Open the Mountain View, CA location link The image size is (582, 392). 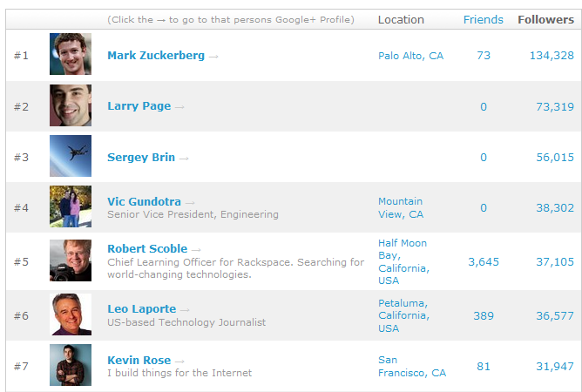(x=401, y=208)
